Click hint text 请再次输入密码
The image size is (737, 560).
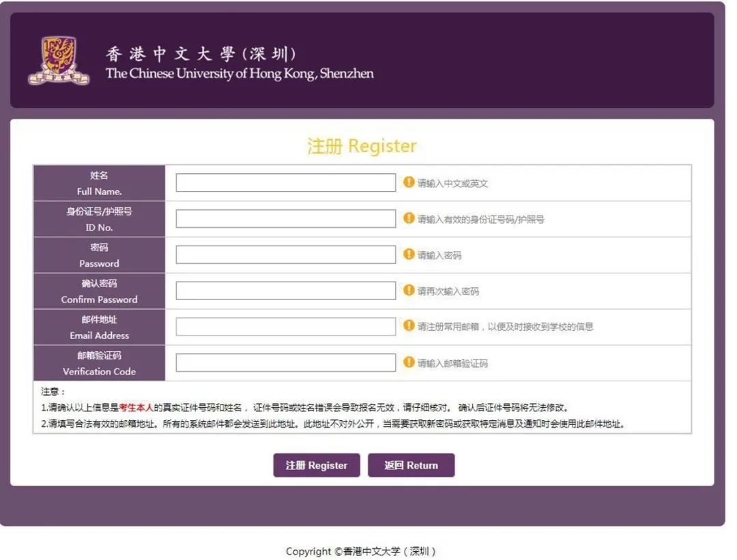[448, 291]
